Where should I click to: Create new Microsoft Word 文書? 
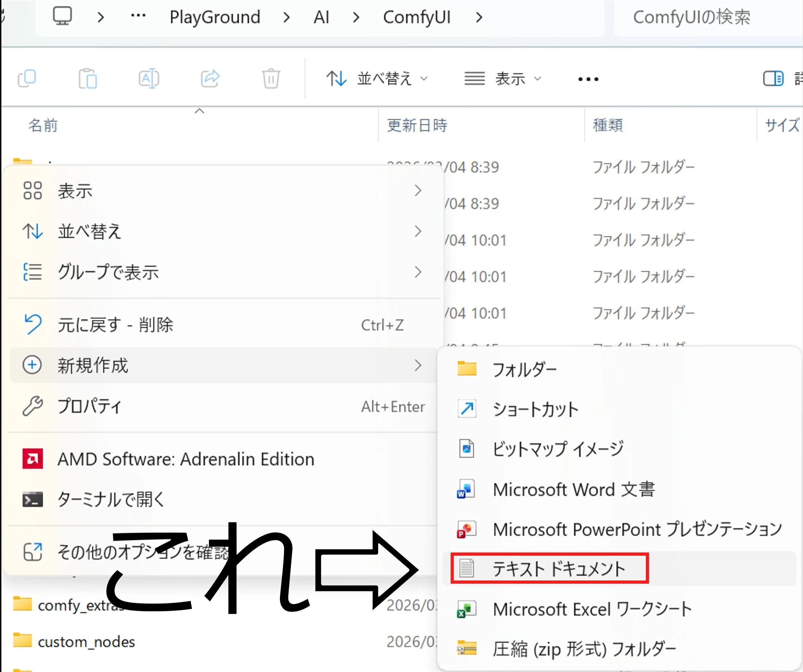click(x=620, y=489)
